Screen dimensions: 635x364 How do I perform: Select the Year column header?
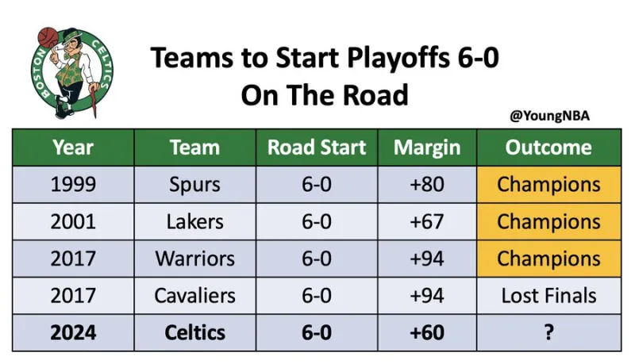point(73,148)
